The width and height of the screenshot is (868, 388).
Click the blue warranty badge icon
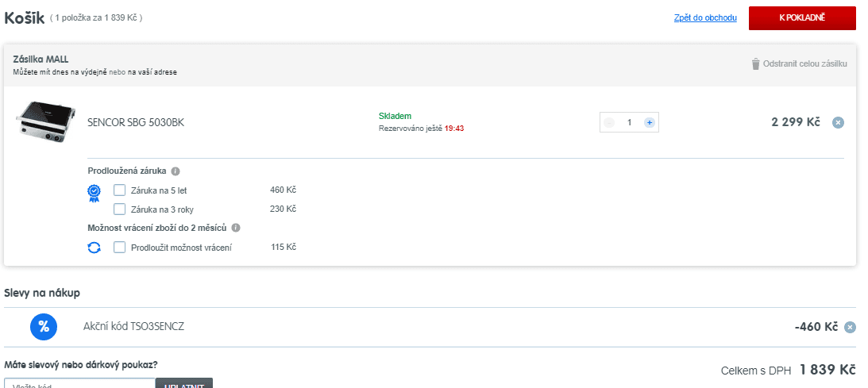pyautogui.click(x=95, y=192)
